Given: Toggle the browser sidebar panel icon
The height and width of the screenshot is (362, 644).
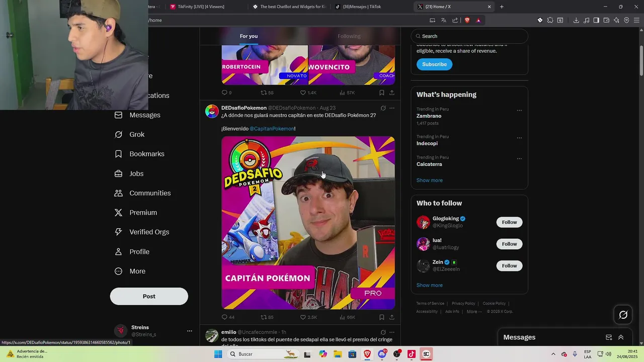Looking at the screenshot, I should [x=596, y=20].
